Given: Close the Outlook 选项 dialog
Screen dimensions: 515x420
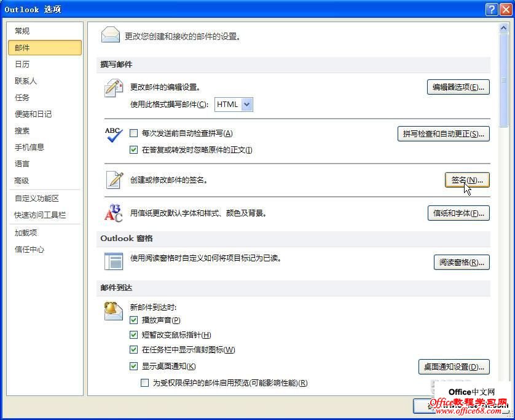Looking at the screenshot, I should 506,9.
